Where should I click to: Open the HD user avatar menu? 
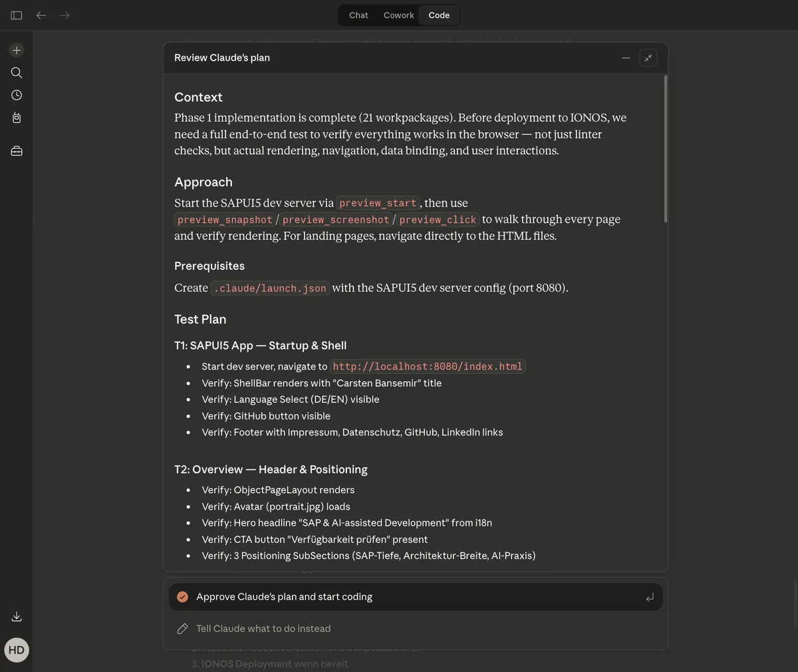pos(17,650)
